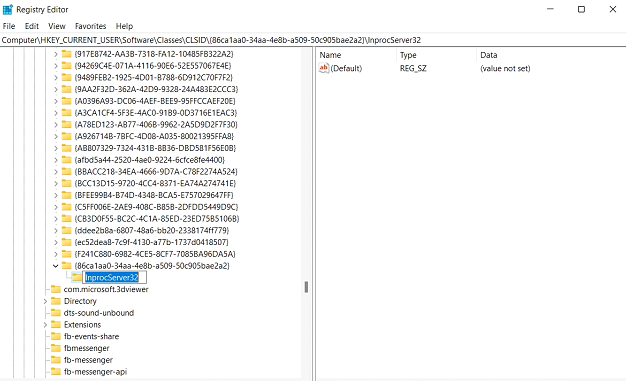This screenshot has height=381, width=626.
Task: Expand the {A0396A93-DC06-4AEF-BEE9-95FFCCAEF20E} key
Action: click(56, 101)
